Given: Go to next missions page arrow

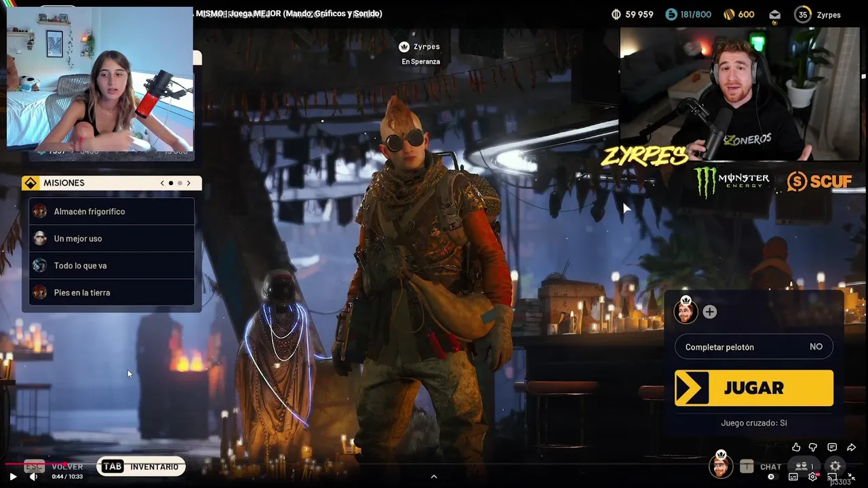Looking at the screenshot, I should click(x=189, y=183).
